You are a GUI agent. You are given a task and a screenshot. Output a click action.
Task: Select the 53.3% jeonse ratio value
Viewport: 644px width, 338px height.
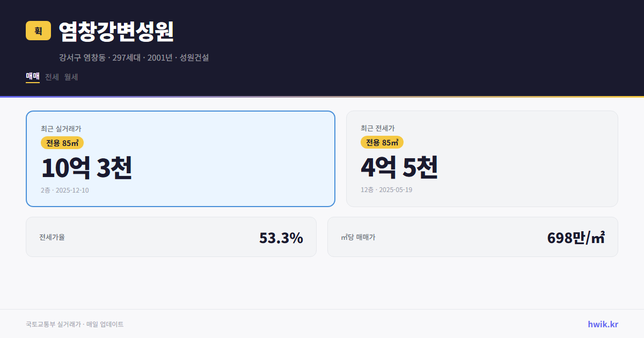coord(281,237)
